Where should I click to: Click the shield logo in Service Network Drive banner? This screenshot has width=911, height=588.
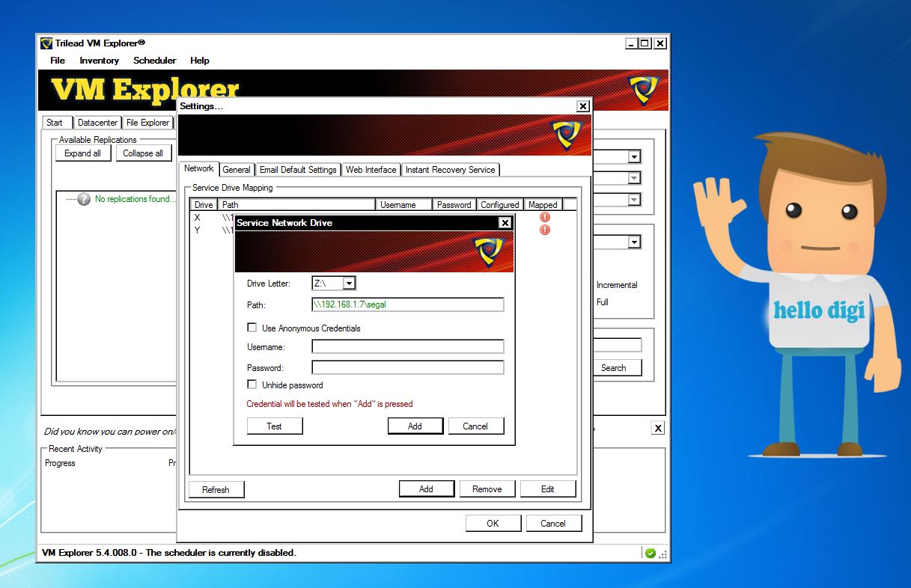coord(488,251)
